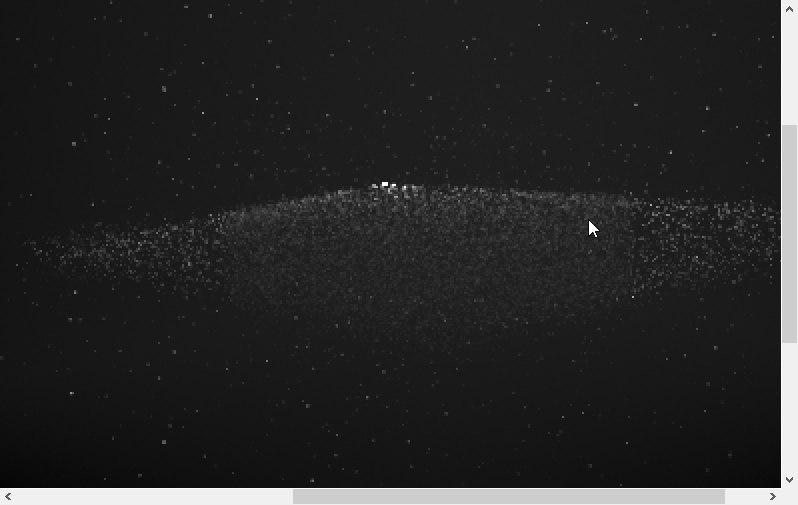
Task: Click the vertical scrollbar up arrow
Action: tap(789, 9)
